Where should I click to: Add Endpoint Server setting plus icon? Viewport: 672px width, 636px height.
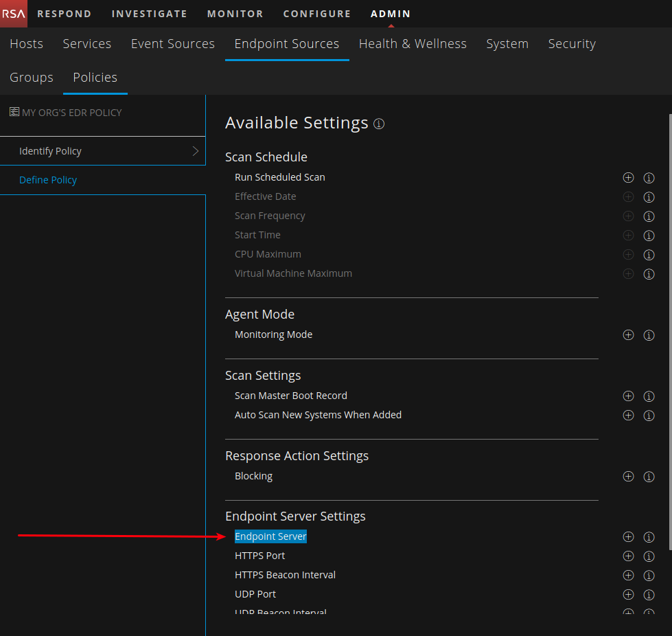628,537
